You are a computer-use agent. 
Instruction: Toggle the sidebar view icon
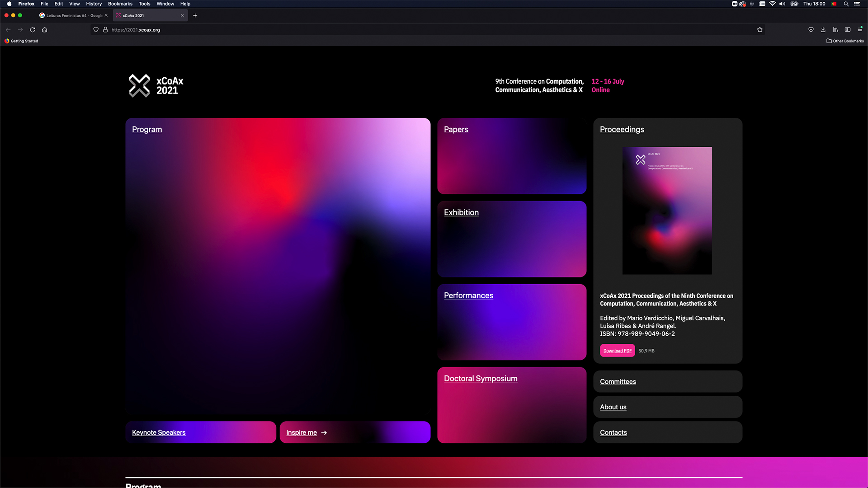pyautogui.click(x=848, y=30)
